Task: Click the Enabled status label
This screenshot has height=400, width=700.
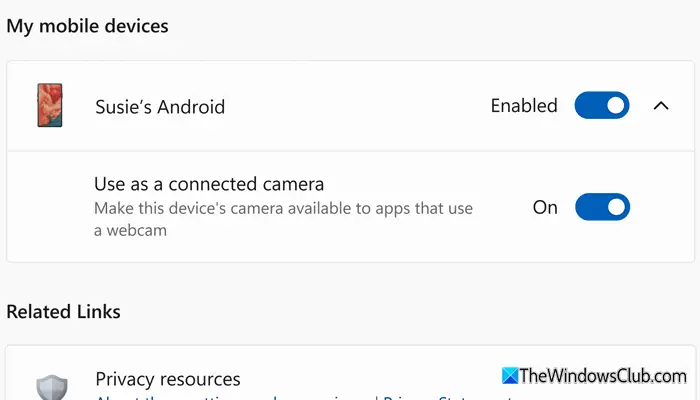Action: pyautogui.click(x=523, y=105)
